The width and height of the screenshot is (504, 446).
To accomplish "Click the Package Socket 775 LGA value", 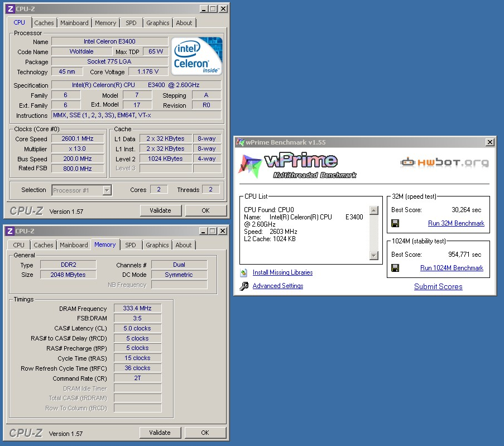I will (x=109, y=61).
